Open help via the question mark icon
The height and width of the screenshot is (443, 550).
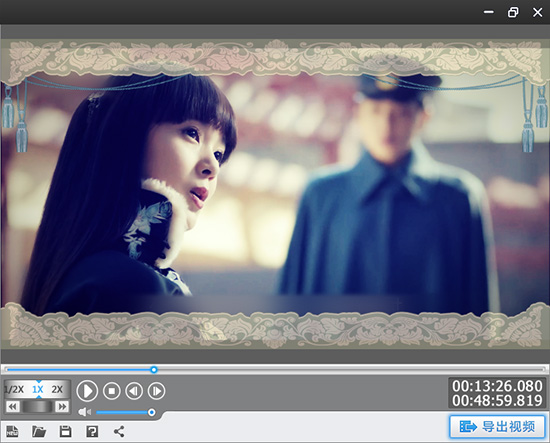pyautogui.click(x=92, y=431)
